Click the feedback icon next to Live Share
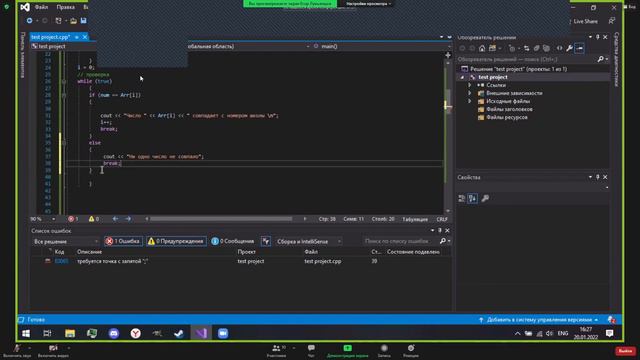 (612, 21)
